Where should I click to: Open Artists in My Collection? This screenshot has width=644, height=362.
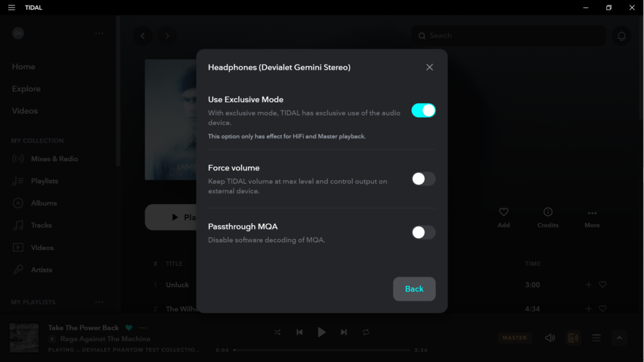(x=32, y=270)
